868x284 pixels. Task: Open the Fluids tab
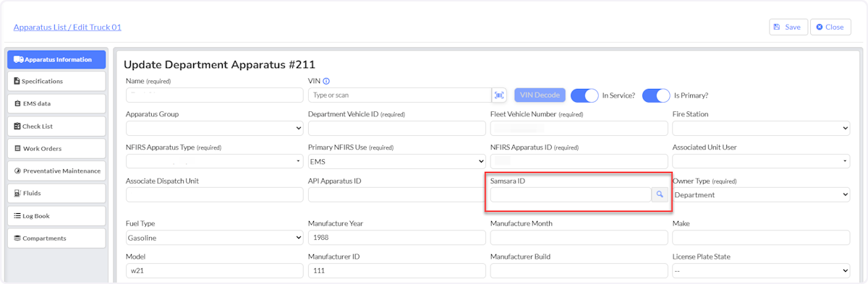tap(56, 193)
